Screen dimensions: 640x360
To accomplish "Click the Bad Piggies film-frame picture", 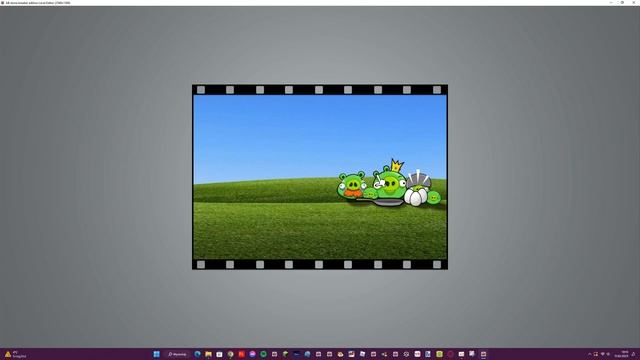I will click(320, 177).
